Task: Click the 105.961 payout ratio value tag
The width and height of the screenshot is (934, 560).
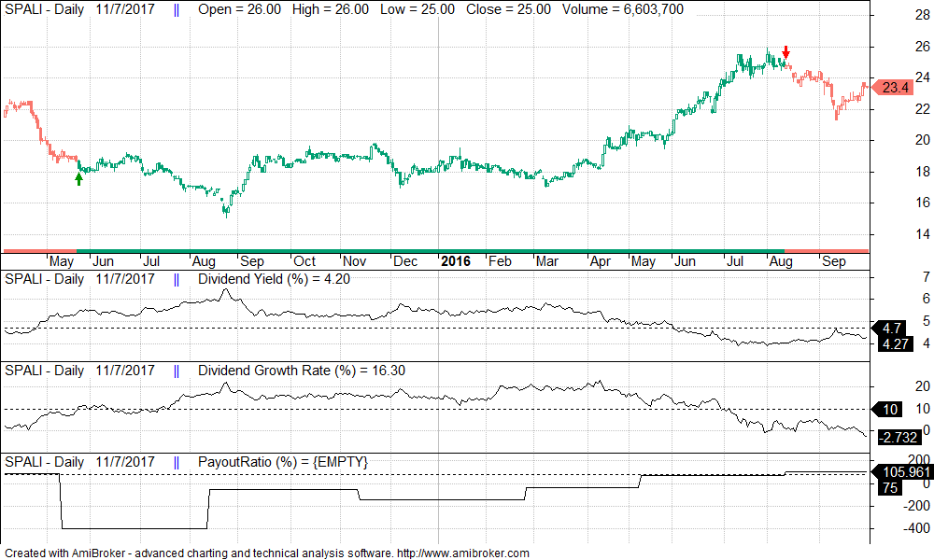Action: point(900,469)
